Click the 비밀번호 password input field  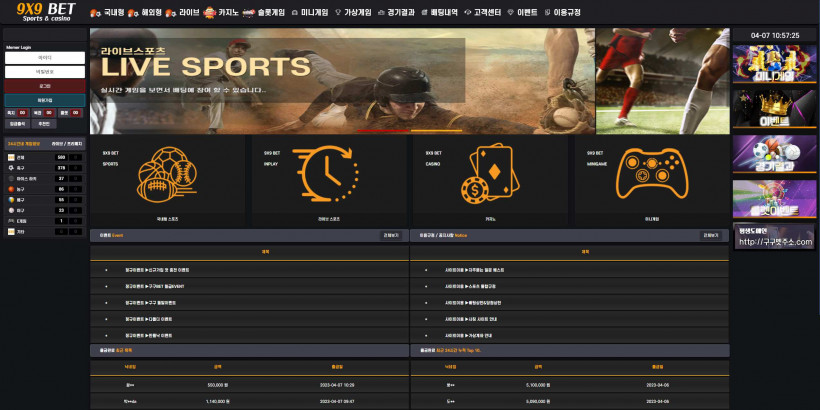[45, 72]
